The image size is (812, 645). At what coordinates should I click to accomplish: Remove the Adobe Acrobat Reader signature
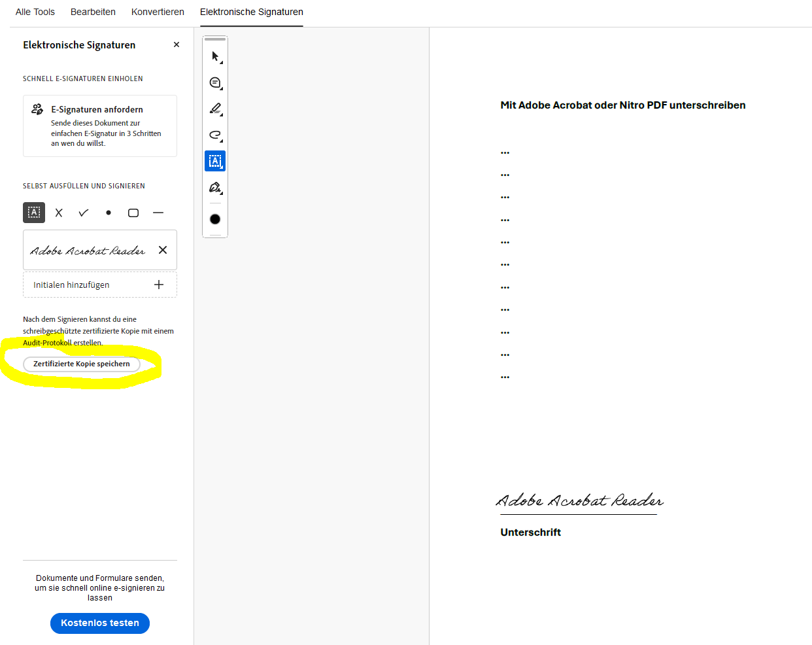point(163,250)
